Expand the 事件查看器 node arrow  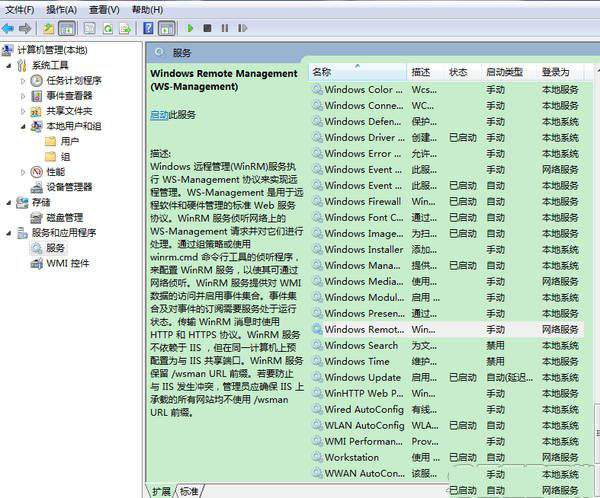23,96
